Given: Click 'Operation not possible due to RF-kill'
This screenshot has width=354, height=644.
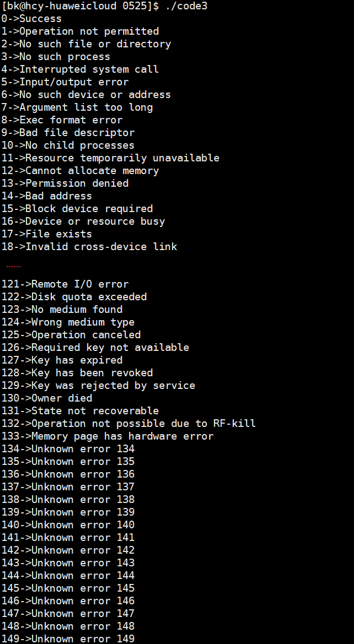Looking at the screenshot, I should (x=128, y=424).
